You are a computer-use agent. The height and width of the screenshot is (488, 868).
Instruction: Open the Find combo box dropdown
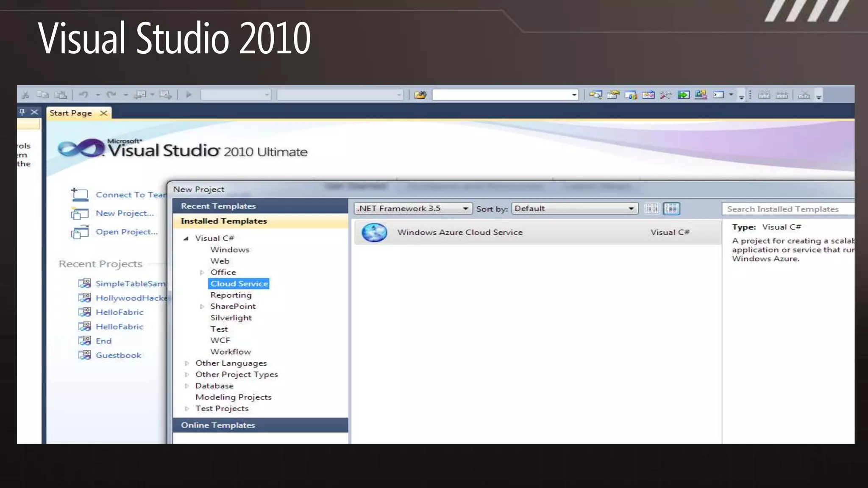click(x=574, y=95)
